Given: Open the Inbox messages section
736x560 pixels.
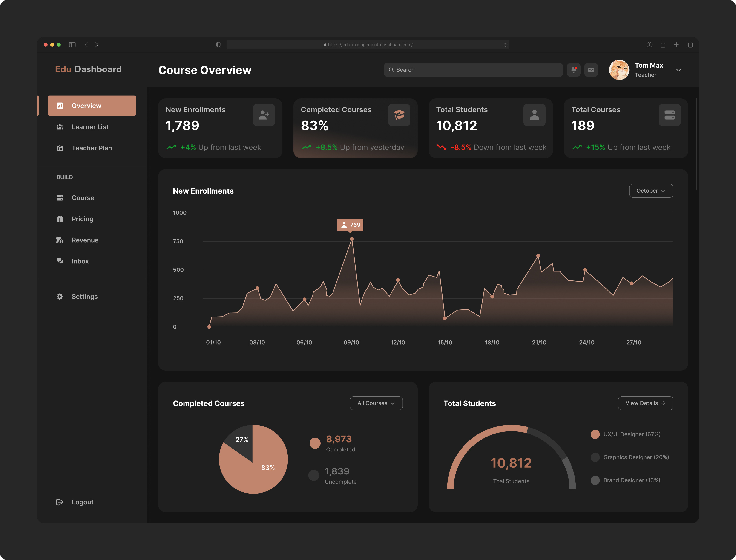Looking at the screenshot, I should 80,261.
